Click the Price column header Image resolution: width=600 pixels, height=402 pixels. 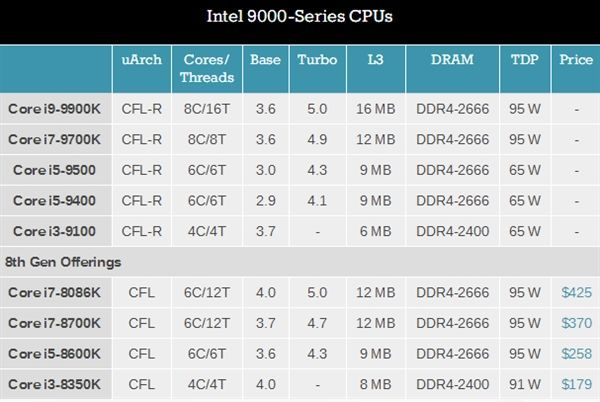pyautogui.click(x=577, y=59)
